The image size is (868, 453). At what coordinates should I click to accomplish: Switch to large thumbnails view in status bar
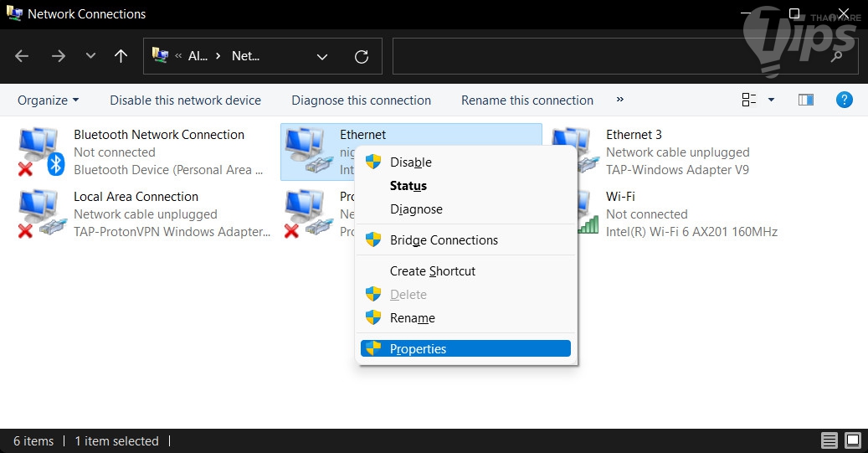852,440
